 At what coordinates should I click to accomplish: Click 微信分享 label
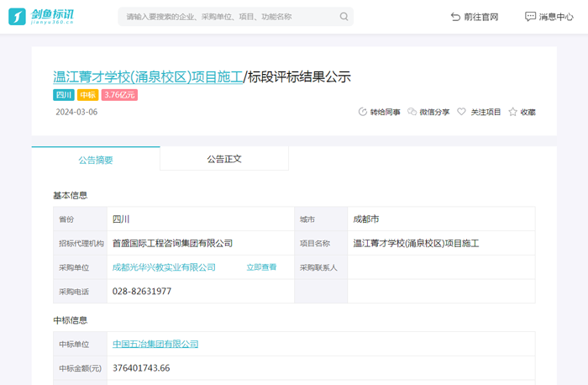(434, 112)
